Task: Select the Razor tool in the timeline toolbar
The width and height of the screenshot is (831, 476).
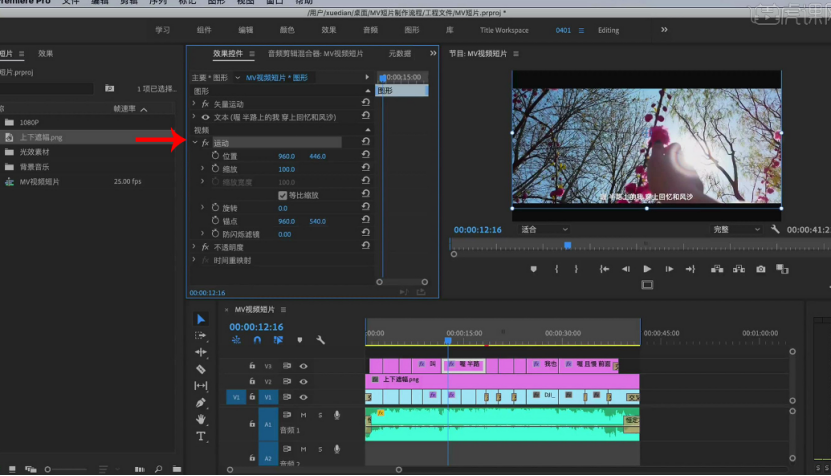Action: click(201, 369)
